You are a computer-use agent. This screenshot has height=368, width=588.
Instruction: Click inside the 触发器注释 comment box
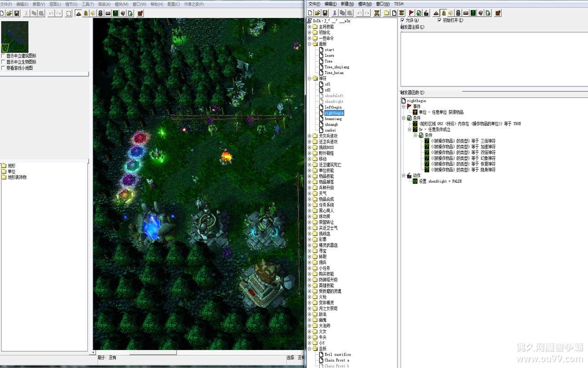(x=494, y=59)
